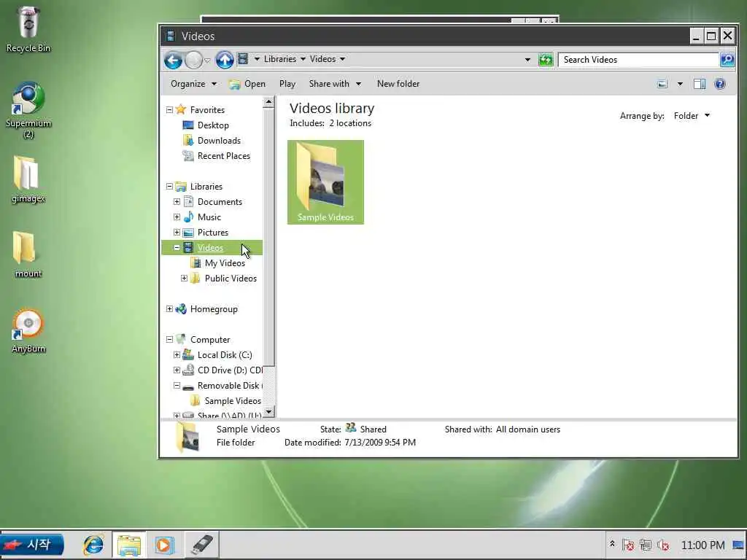
Task: Select CD Drive (D:) in the tree
Action: (x=230, y=370)
